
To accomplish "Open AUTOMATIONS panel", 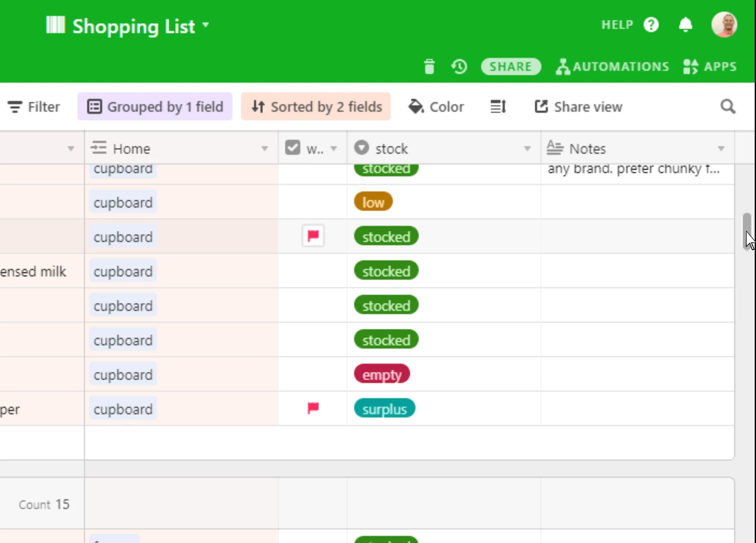I will pyautogui.click(x=613, y=67).
